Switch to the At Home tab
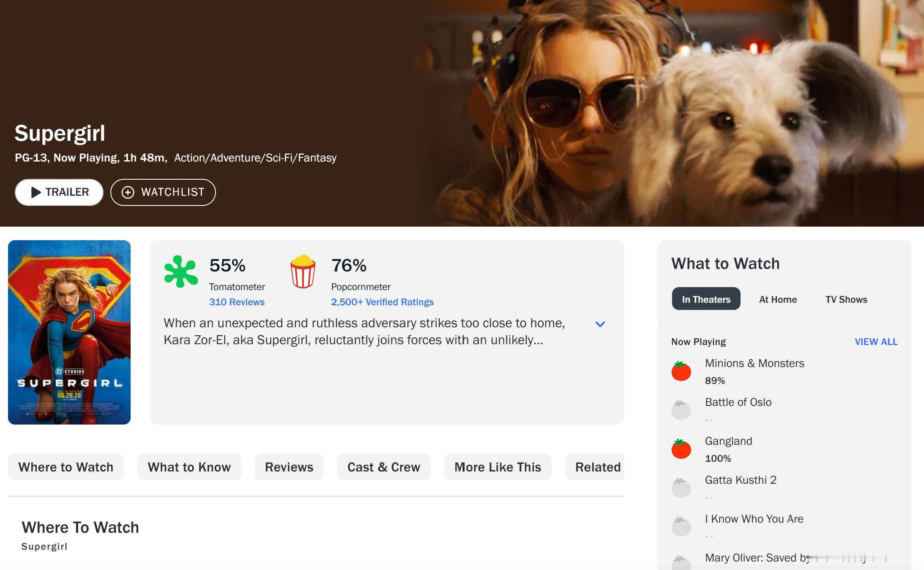 pyautogui.click(x=778, y=299)
